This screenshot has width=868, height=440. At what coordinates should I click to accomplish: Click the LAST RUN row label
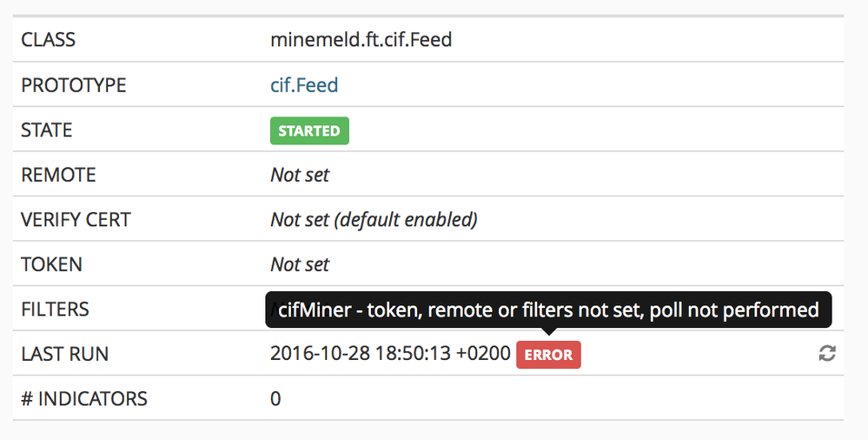tap(64, 354)
